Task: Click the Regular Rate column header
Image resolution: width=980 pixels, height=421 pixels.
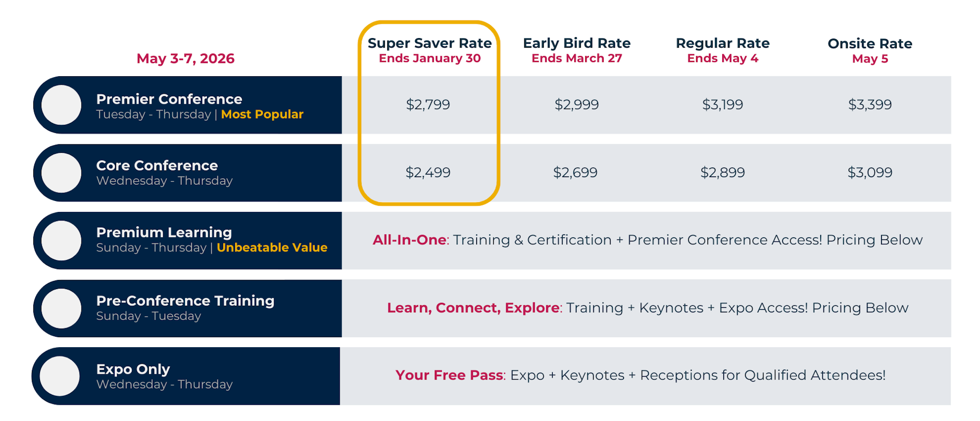Action: 723,43
